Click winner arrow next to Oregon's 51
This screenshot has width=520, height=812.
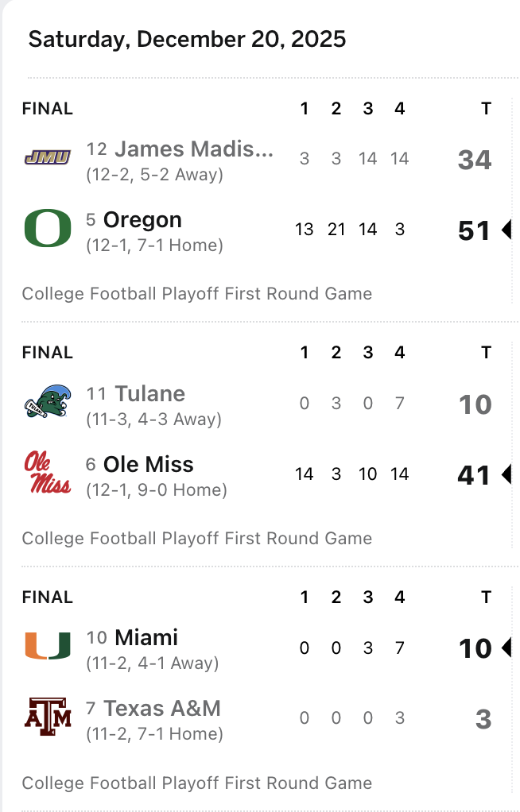point(506,230)
